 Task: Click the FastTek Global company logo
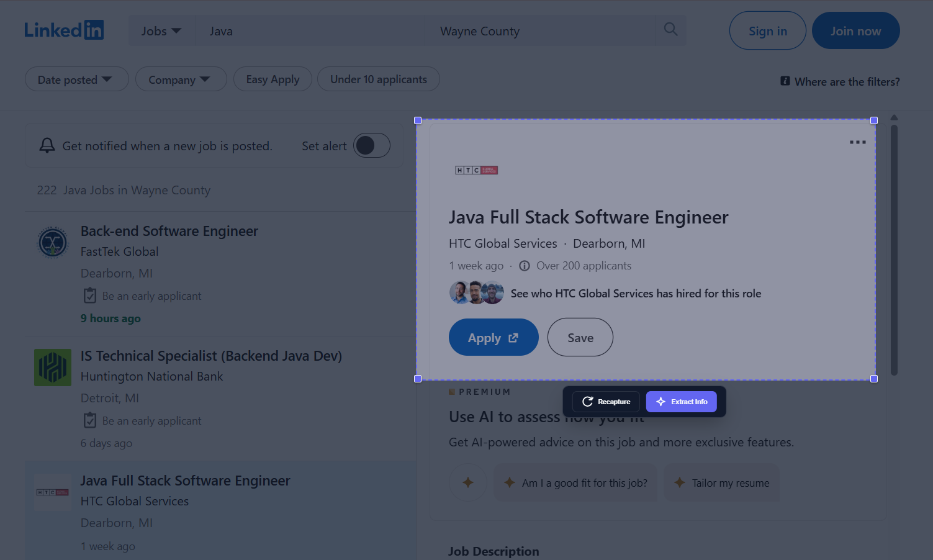pyautogui.click(x=53, y=243)
